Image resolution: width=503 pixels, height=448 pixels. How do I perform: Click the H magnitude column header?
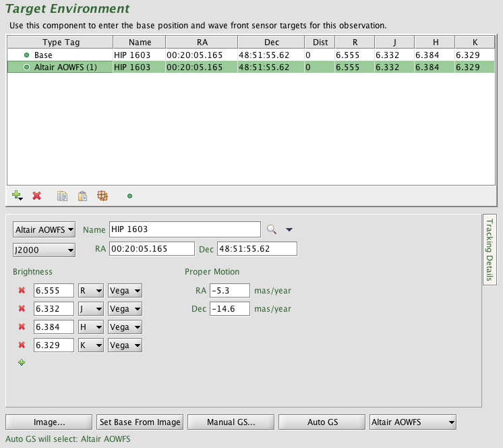click(435, 42)
